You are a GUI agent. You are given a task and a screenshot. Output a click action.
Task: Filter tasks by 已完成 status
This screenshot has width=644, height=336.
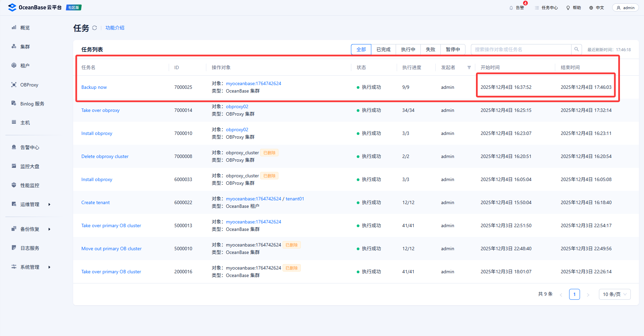pyautogui.click(x=383, y=50)
